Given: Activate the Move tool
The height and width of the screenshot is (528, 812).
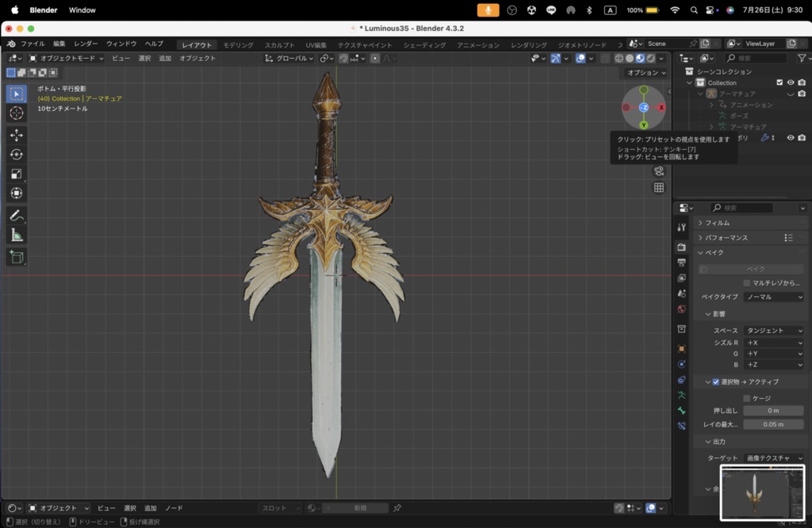Looking at the screenshot, I should point(16,135).
